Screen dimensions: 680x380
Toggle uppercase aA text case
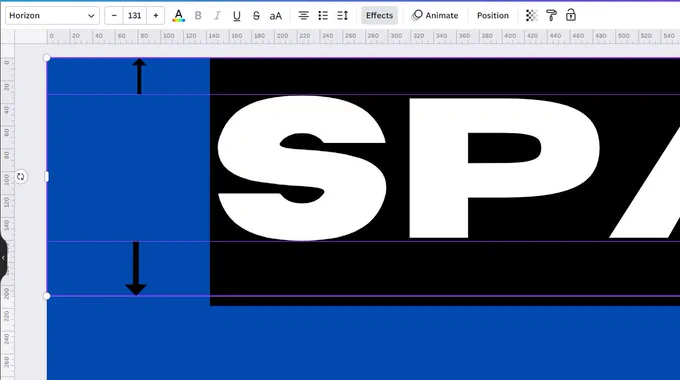pos(276,16)
